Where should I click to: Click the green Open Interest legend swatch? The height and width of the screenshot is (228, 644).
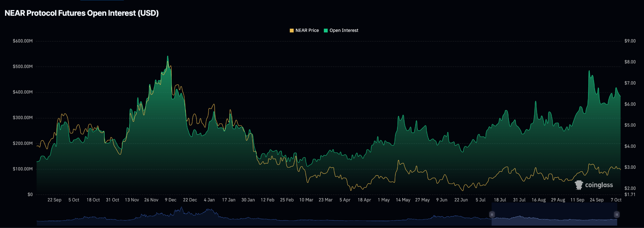click(326, 31)
